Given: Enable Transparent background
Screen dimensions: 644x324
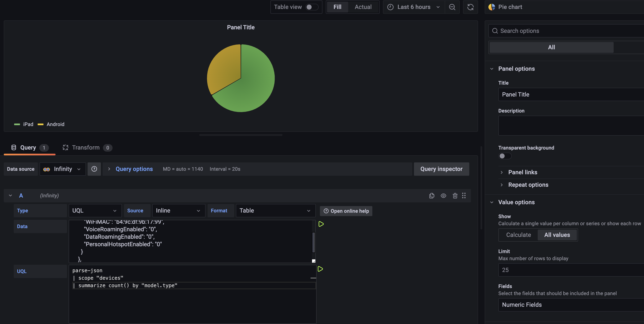Looking at the screenshot, I should click(x=505, y=156).
